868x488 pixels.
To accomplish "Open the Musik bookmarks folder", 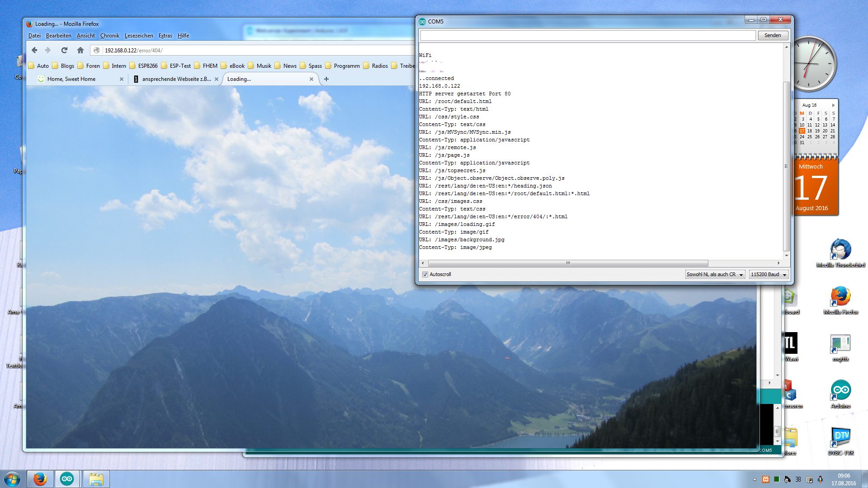I will coord(259,66).
